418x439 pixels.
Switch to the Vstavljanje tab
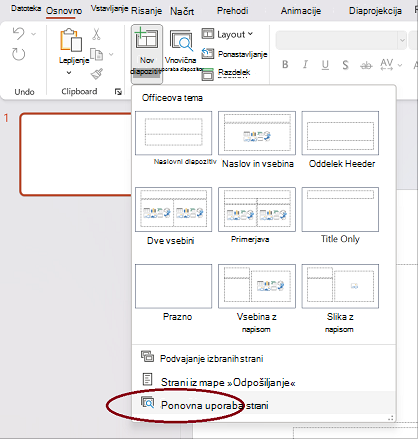tap(109, 9)
